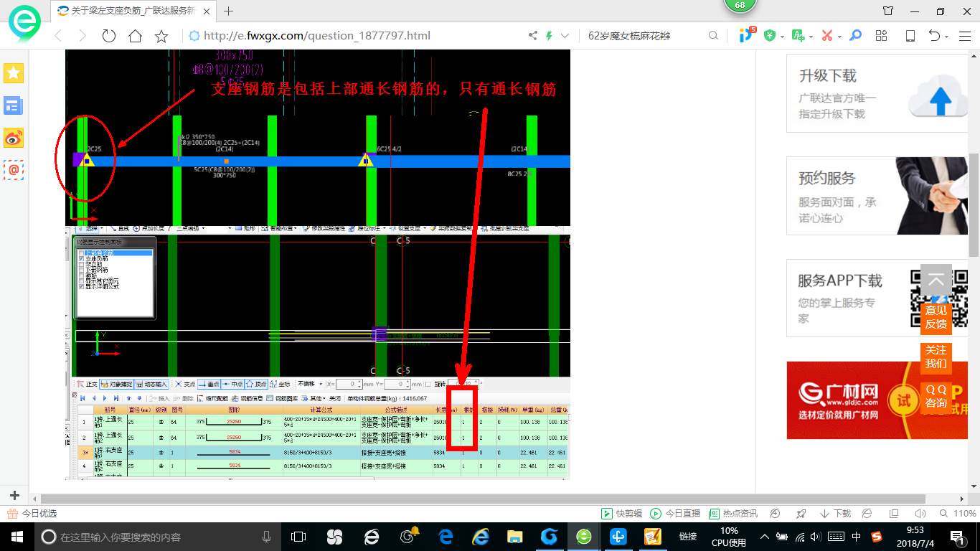Screen dimensions: 980x551
Task: Toggle the green lightning speed mode icon
Action: 550,36
